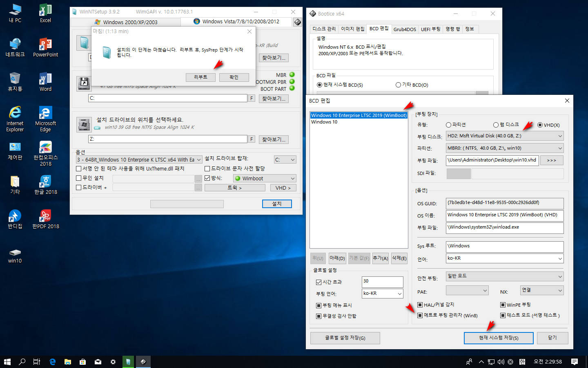This screenshot has width=588, height=368.
Task: Click 현재 시스템 저장(S) button
Action: 499,338
